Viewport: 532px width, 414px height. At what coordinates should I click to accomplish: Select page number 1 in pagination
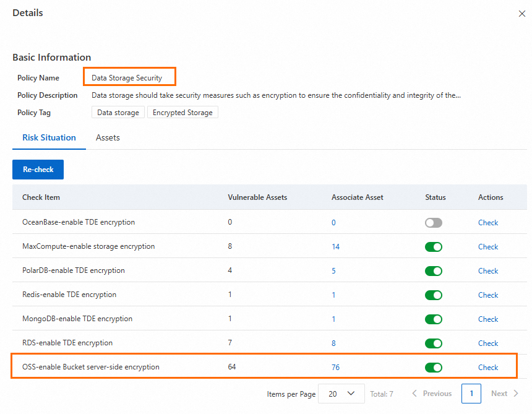[471, 394]
